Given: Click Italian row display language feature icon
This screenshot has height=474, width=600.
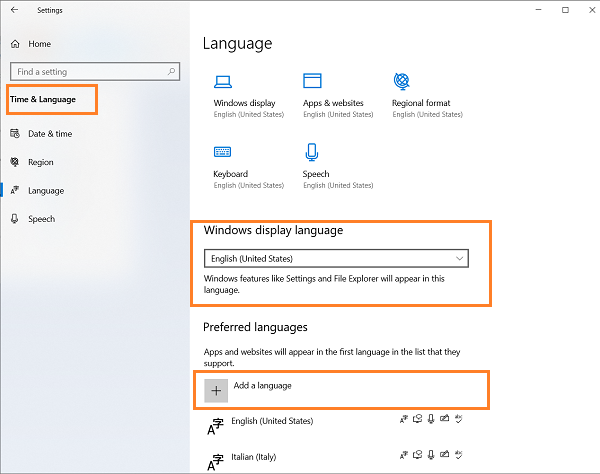Looking at the screenshot, I should coord(404,455).
